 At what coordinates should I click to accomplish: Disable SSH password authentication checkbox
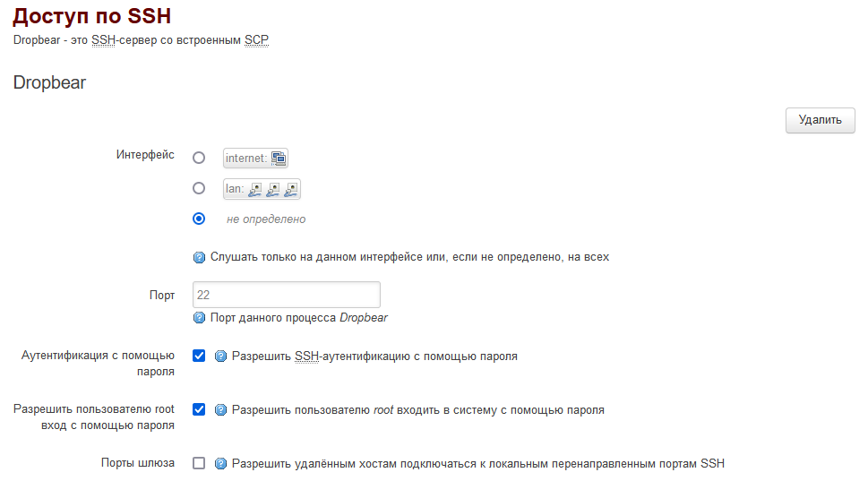[x=199, y=356]
